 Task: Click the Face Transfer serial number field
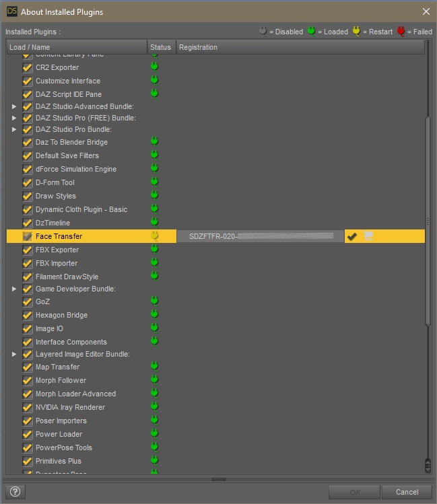260,236
